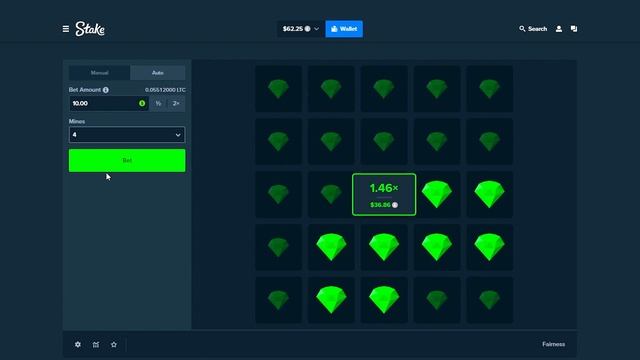Click bright gem in row five, column three
This screenshot has height=360, width=640.
384,300
